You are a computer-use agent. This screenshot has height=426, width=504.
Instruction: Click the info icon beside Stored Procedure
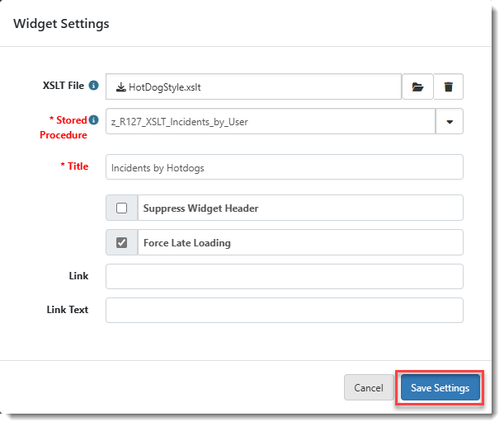point(93,120)
